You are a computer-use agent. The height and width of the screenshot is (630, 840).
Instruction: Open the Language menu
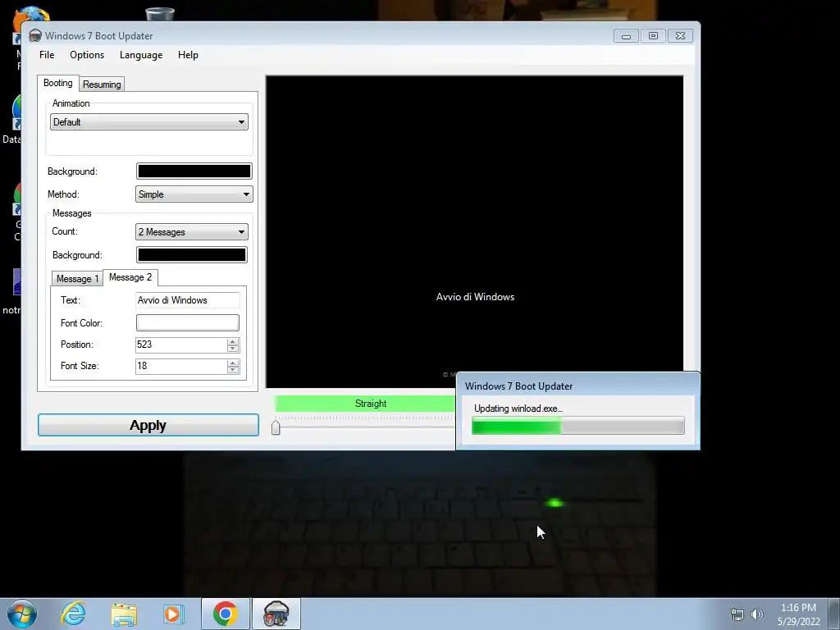141,55
